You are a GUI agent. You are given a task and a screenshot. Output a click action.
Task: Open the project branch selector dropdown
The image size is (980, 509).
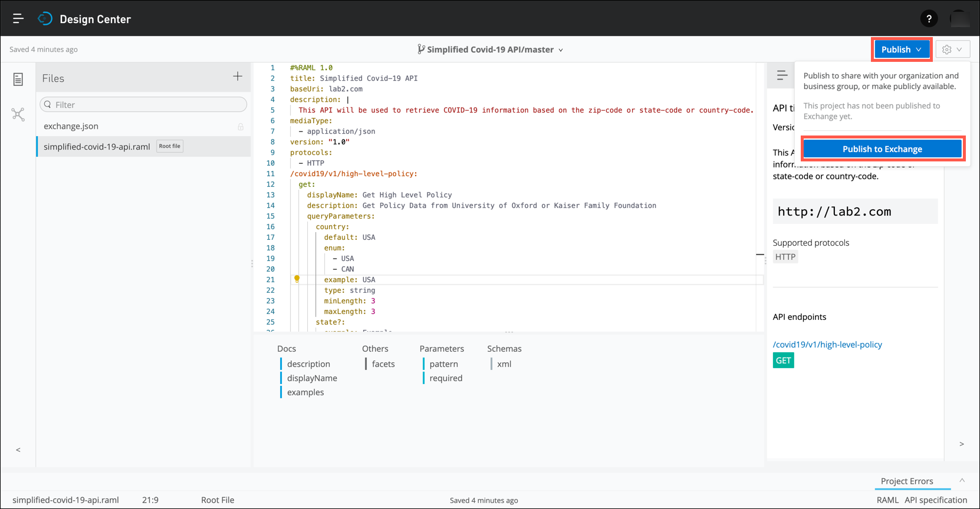click(491, 49)
